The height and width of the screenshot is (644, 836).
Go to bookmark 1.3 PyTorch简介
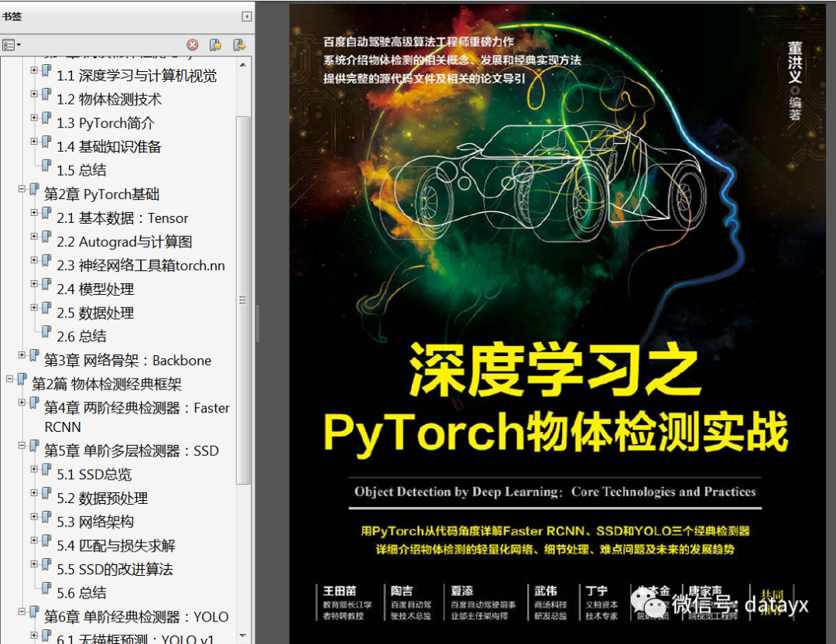105,123
